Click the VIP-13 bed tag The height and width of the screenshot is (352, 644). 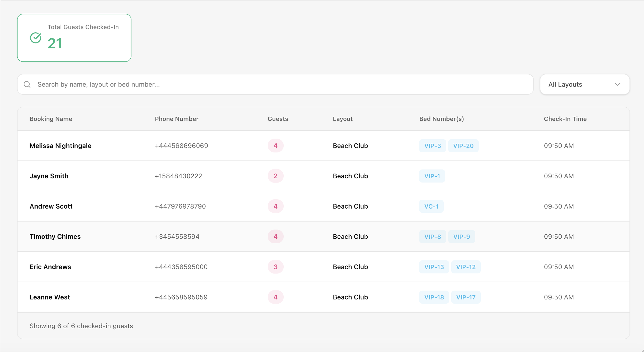[x=434, y=267]
